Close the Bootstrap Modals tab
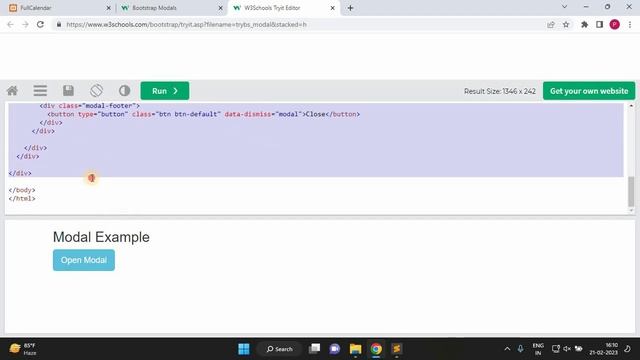Screen dimensions: 640x360 [220, 8]
